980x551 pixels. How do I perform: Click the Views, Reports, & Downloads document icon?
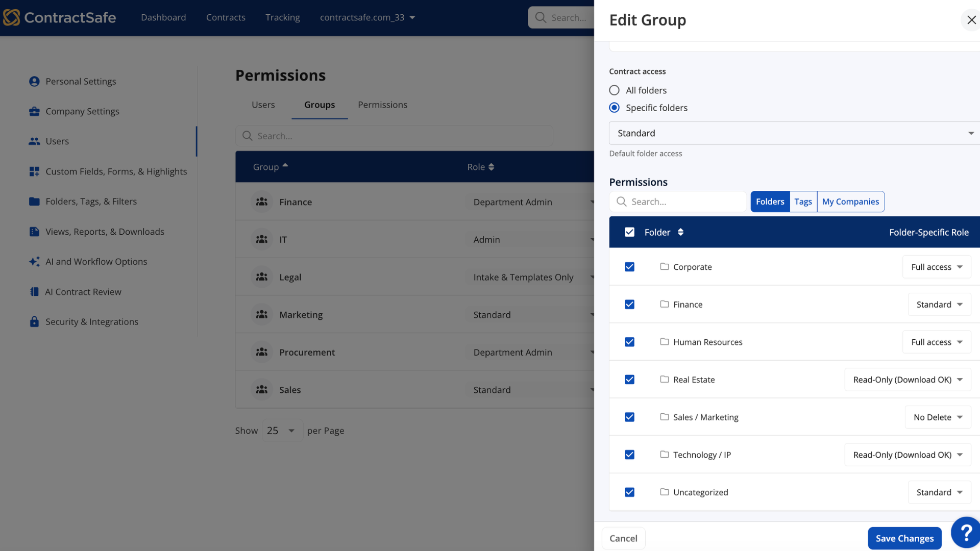pos(34,232)
